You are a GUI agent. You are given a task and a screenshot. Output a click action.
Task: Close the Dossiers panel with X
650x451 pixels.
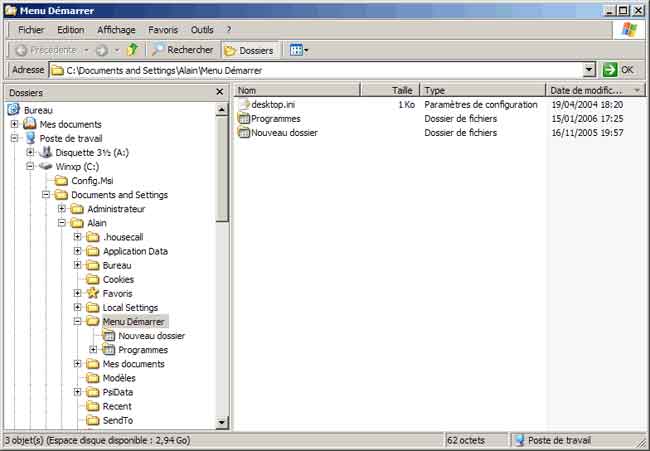coord(219,92)
